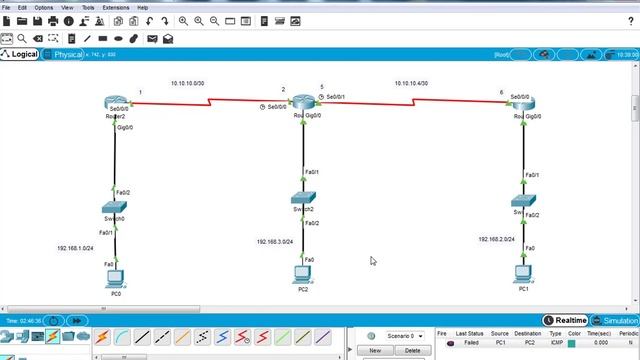Select the Connections device category
Image resolution: width=640 pixels, height=360 pixels.
click(53, 336)
